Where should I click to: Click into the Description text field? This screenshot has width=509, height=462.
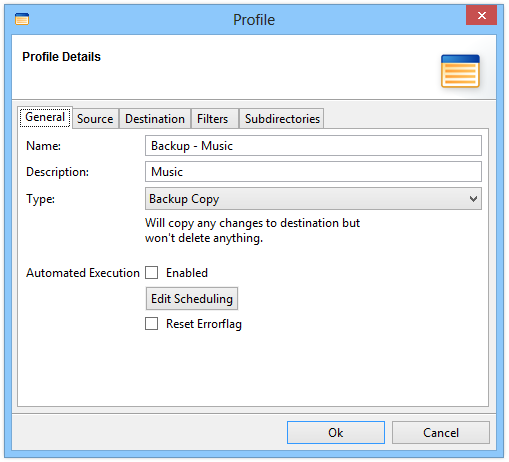click(x=313, y=172)
